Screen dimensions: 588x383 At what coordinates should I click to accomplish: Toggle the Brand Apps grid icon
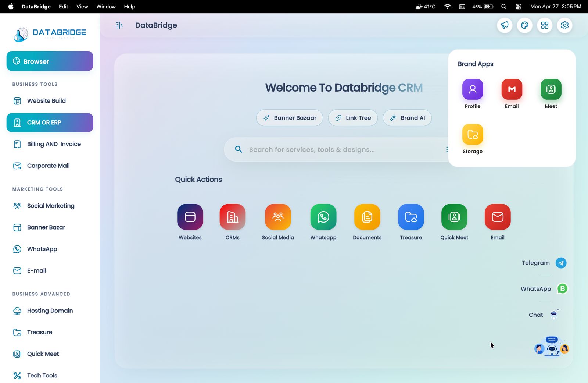tap(545, 25)
